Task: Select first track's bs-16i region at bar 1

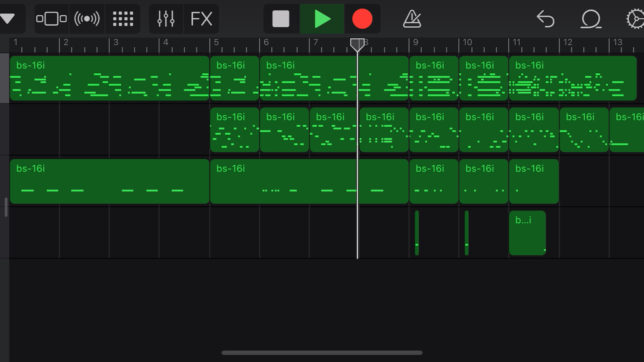Action: tap(109, 78)
